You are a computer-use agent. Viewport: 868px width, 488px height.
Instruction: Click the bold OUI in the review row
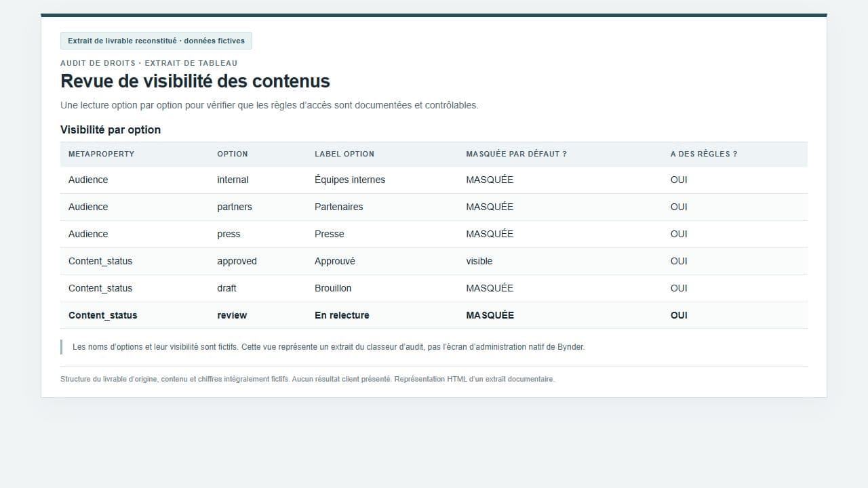coord(679,315)
